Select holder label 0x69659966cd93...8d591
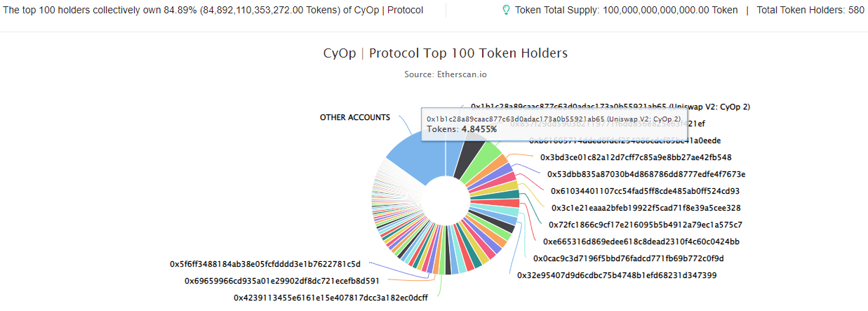868x311 pixels. [x=282, y=281]
